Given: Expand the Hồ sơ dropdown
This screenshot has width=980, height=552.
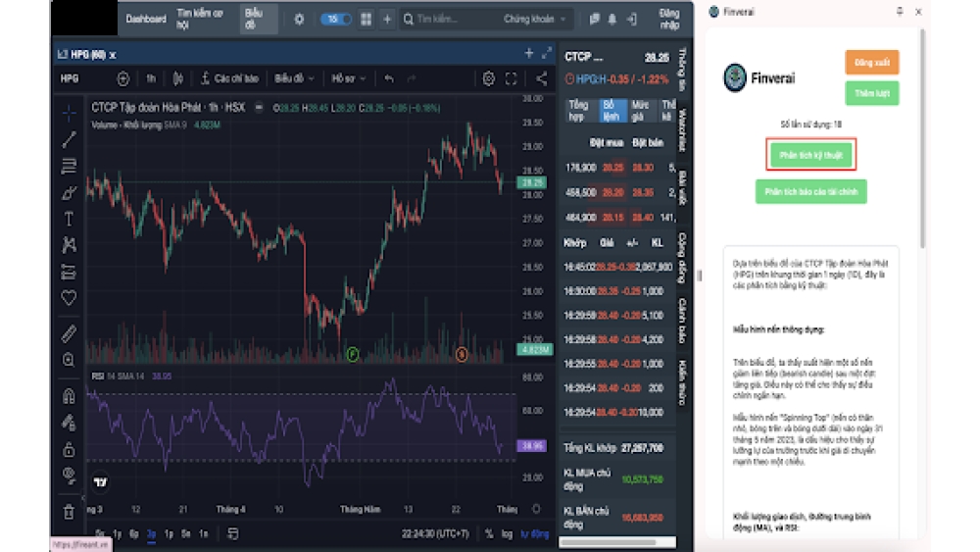Looking at the screenshot, I should coord(348,78).
